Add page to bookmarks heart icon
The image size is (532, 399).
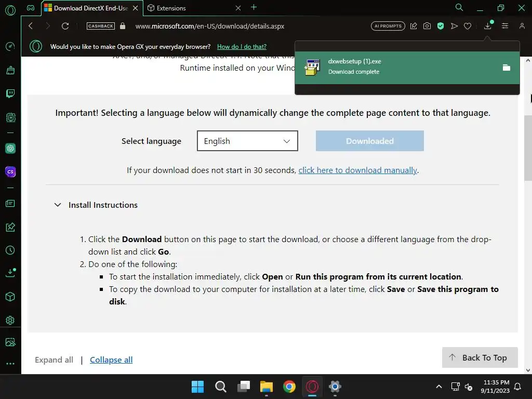point(468,26)
